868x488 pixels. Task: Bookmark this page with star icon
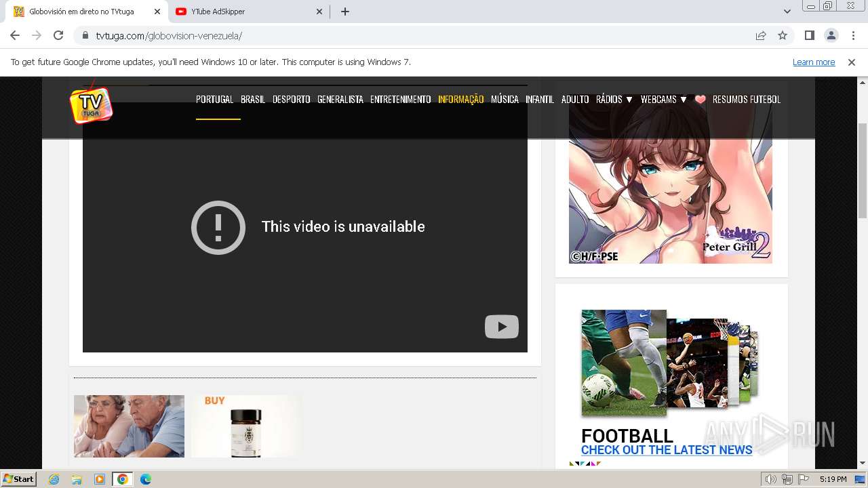tap(783, 36)
